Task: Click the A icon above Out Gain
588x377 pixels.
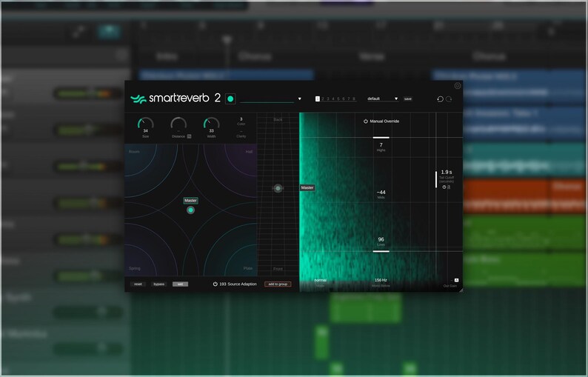Action: pos(456,280)
